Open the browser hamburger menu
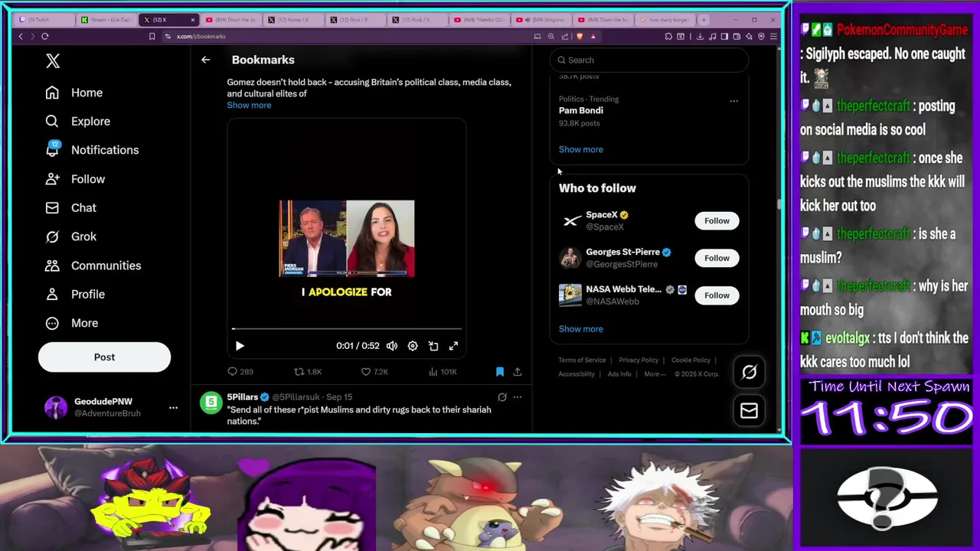The width and height of the screenshot is (980, 551). pyautogui.click(x=773, y=36)
